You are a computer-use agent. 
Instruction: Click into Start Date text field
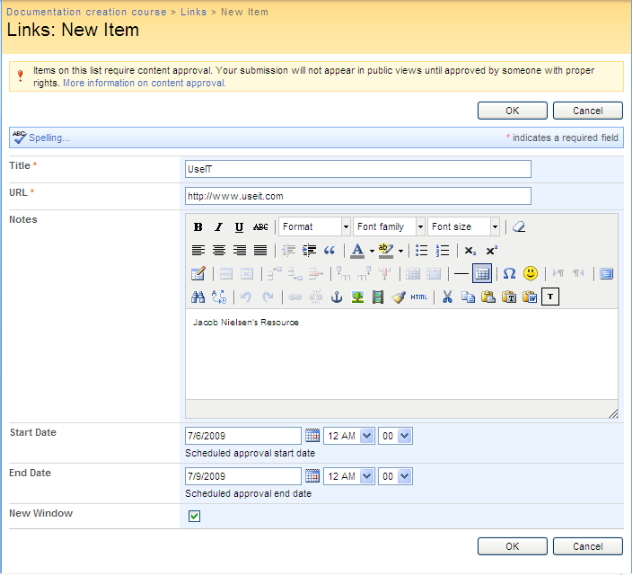[x=243, y=436]
